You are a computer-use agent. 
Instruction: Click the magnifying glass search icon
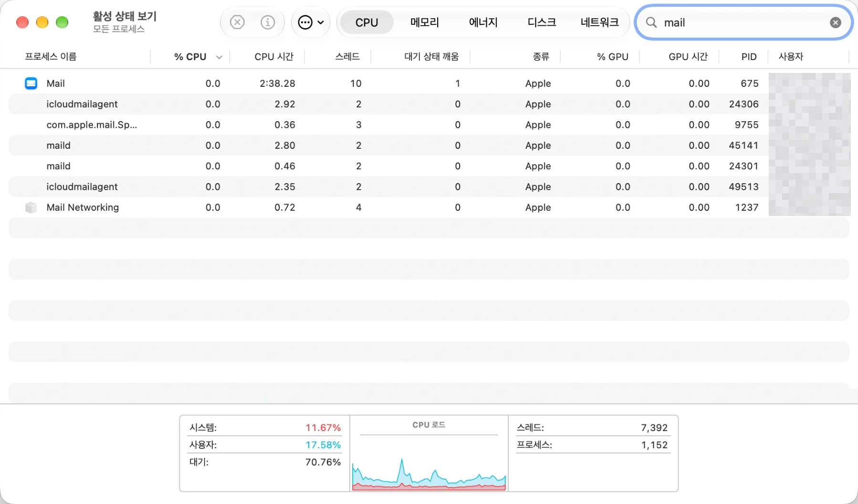(x=651, y=22)
